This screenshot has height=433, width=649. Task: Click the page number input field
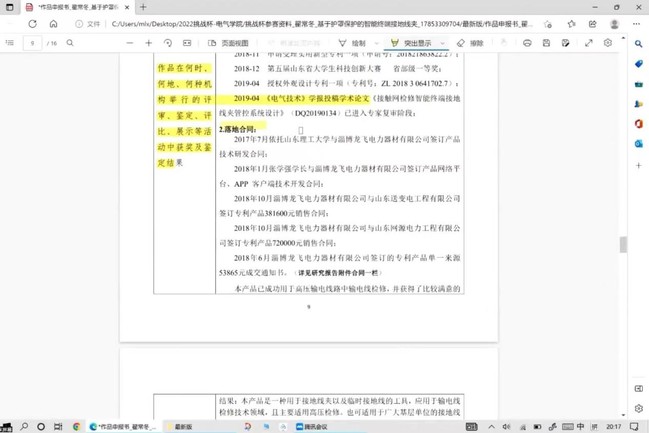coord(33,43)
